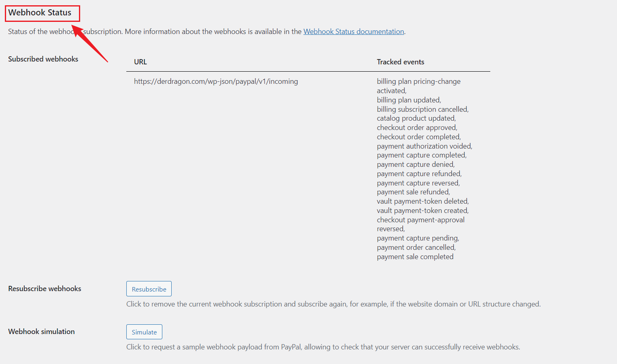Viewport: 617px width, 364px height.
Task: Click the Webhook Status heading
Action: click(x=40, y=13)
